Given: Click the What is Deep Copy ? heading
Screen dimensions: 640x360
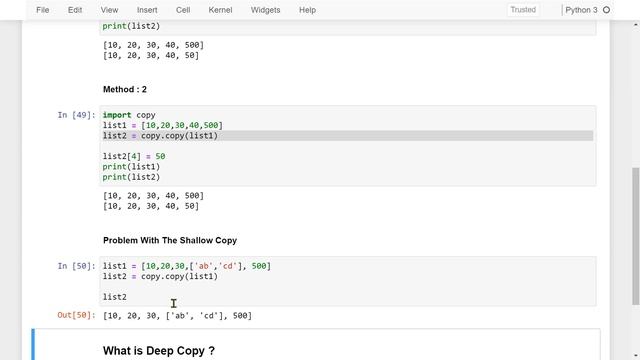Looking at the screenshot, I should (159, 351).
